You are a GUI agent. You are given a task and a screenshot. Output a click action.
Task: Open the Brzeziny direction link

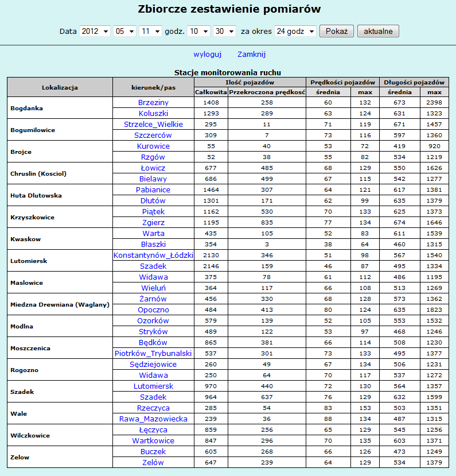(153, 103)
